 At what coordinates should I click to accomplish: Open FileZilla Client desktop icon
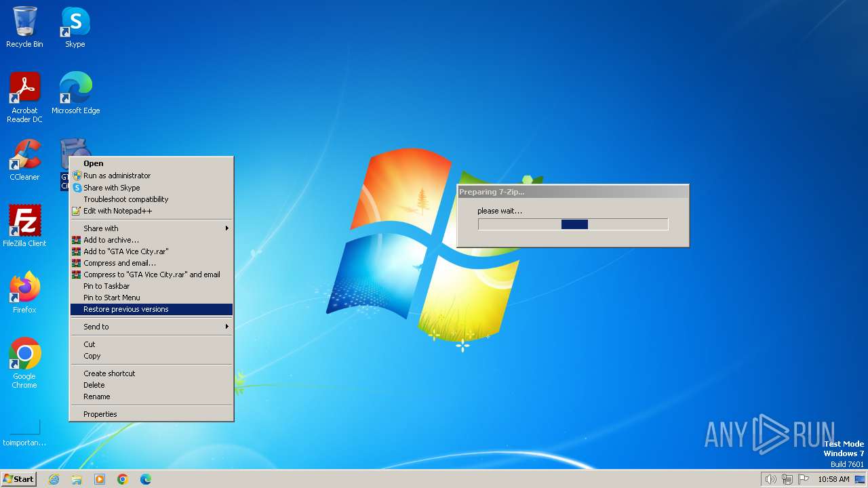coord(24,226)
